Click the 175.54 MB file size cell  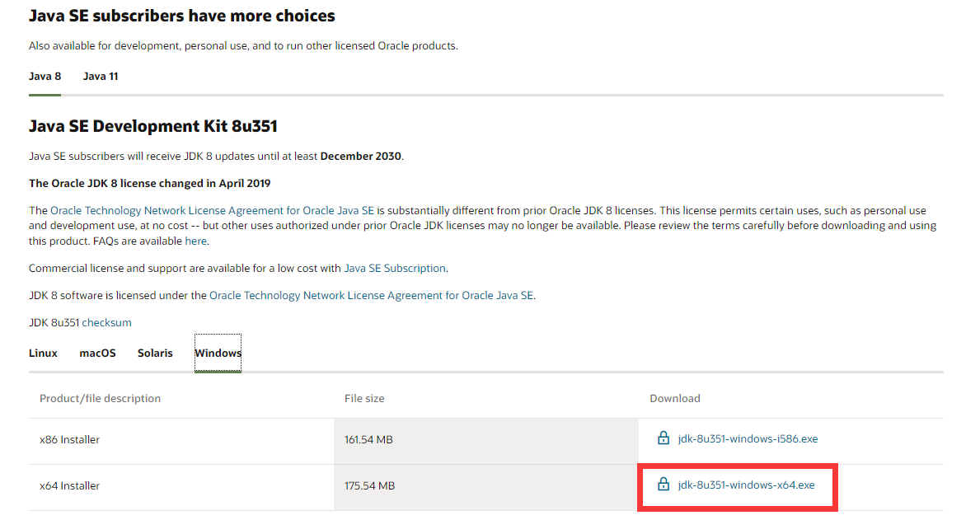(369, 486)
